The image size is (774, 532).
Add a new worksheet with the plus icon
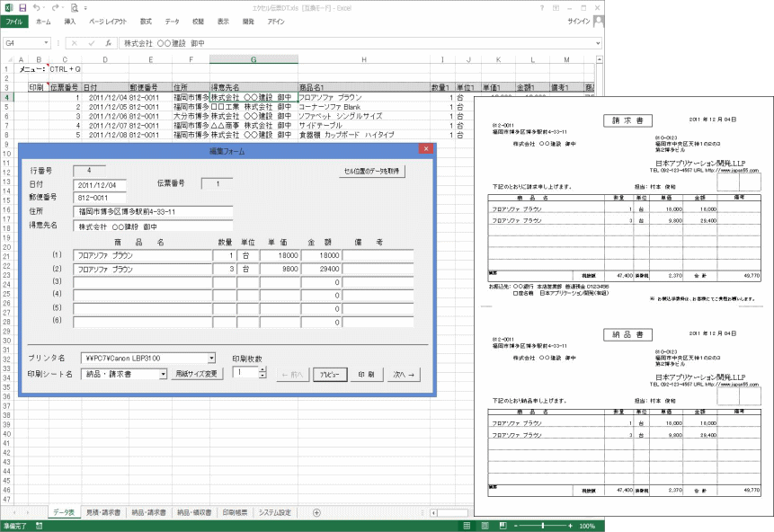coord(316,512)
